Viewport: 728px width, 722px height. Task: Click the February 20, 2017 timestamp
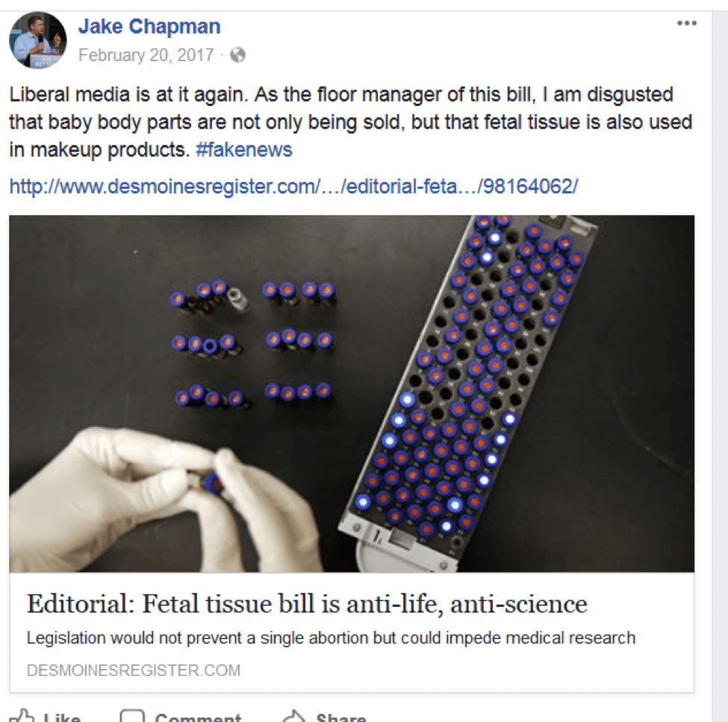[146, 55]
